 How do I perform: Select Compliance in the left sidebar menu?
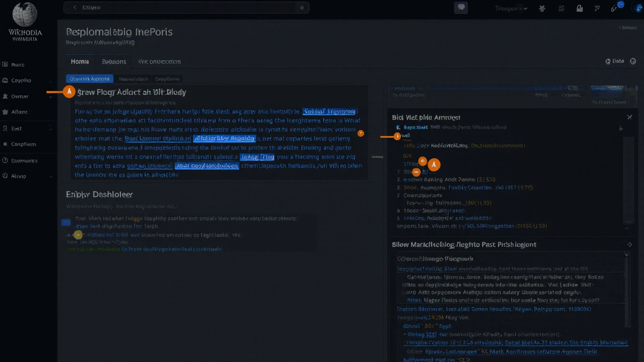(x=23, y=144)
